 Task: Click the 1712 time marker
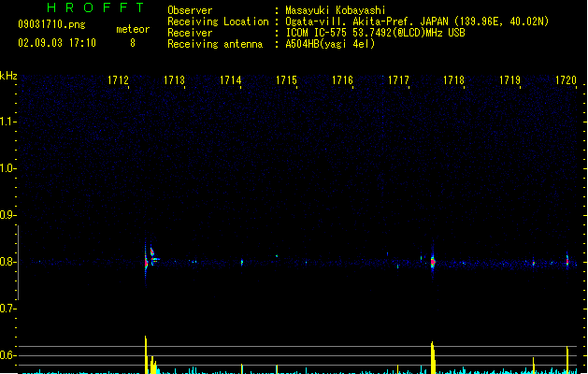[x=118, y=80]
